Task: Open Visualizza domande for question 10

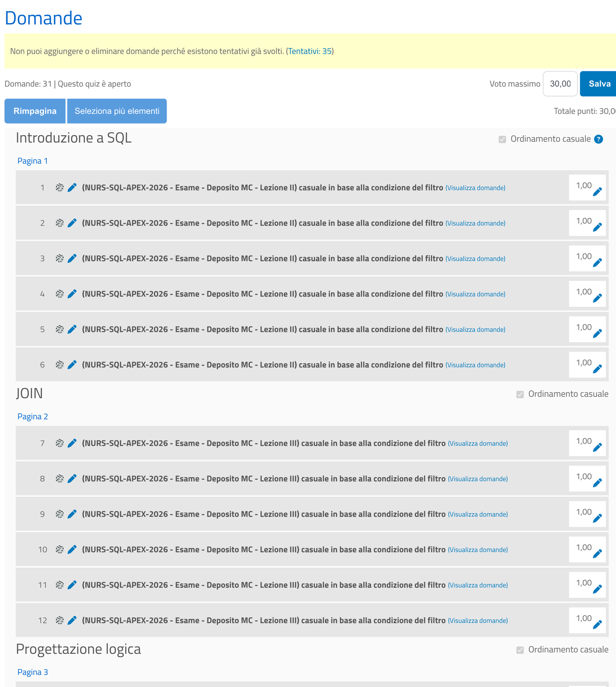Action: click(x=478, y=550)
